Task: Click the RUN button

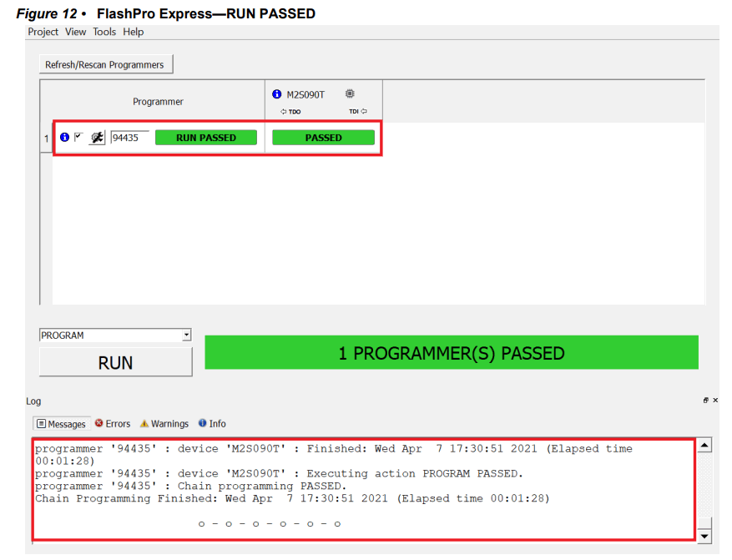Action: coord(115,362)
